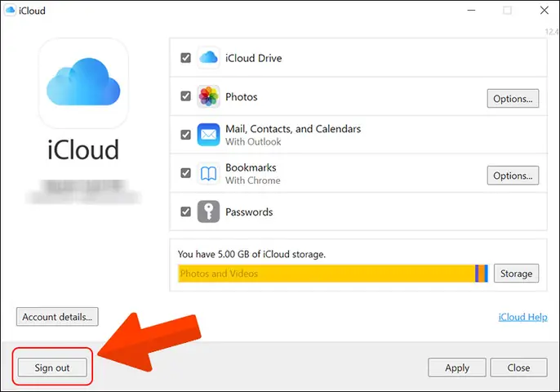Open the iCloud Help link

[x=522, y=317]
